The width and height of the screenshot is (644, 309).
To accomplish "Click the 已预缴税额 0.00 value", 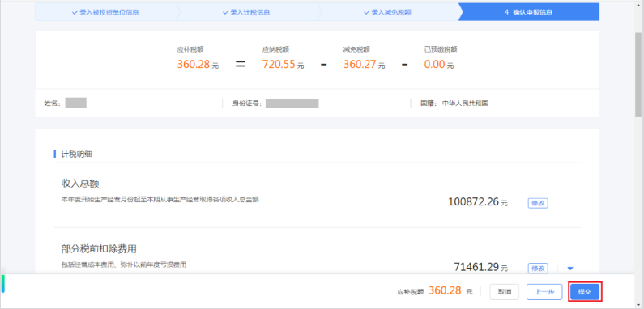I will coord(434,64).
